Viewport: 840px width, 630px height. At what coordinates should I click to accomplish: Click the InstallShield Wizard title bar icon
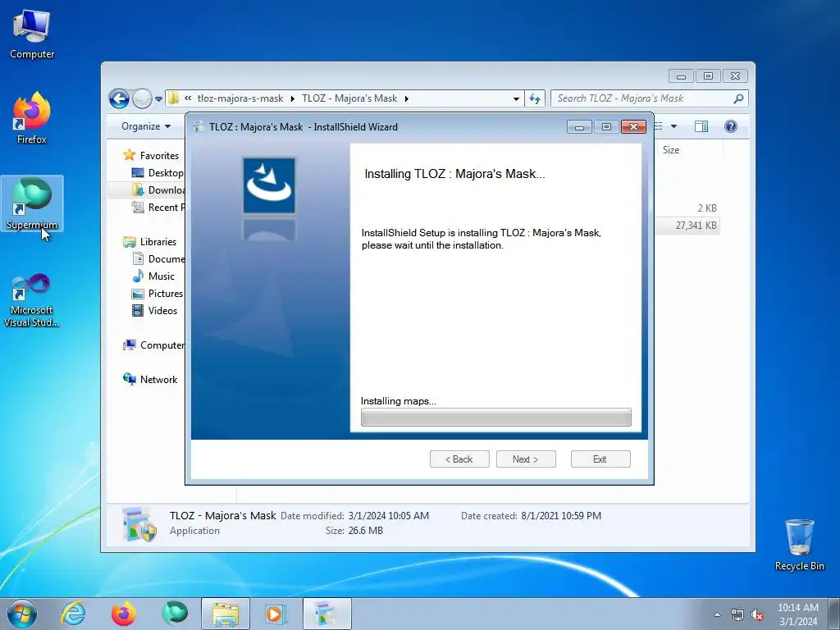pos(199,127)
